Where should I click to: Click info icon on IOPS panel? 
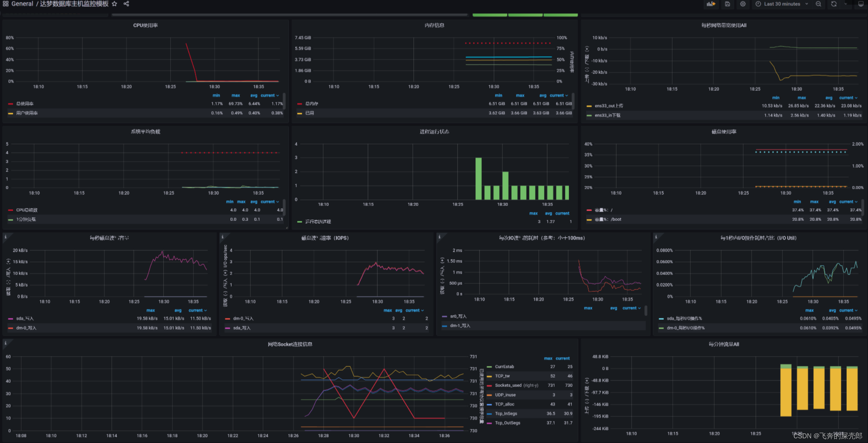click(222, 237)
